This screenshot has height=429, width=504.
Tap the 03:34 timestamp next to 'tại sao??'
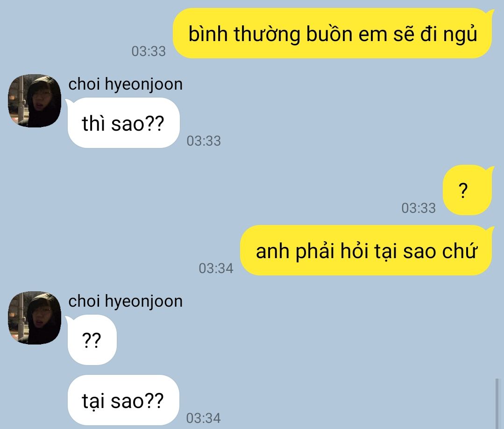(204, 418)
